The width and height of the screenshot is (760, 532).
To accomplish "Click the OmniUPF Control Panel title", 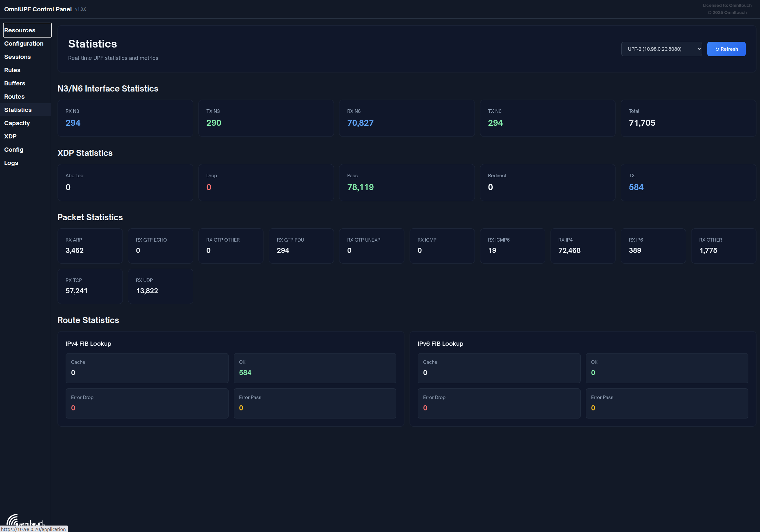I will pyautogui.click(x=38, y=9).
